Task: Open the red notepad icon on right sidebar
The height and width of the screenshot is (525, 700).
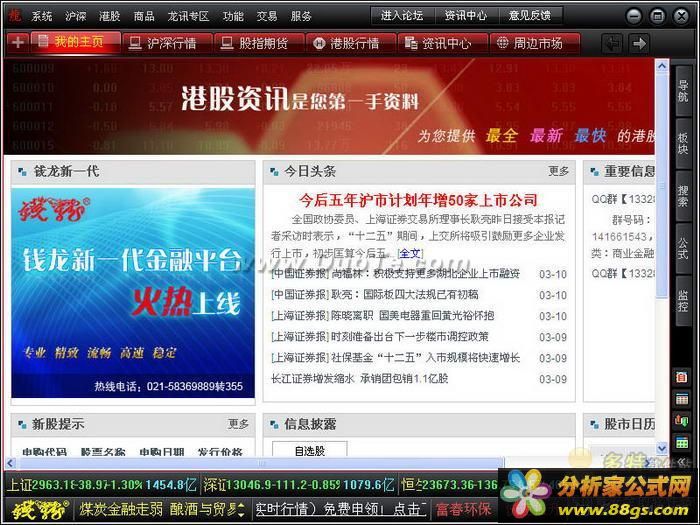Action: pos(682,377)
